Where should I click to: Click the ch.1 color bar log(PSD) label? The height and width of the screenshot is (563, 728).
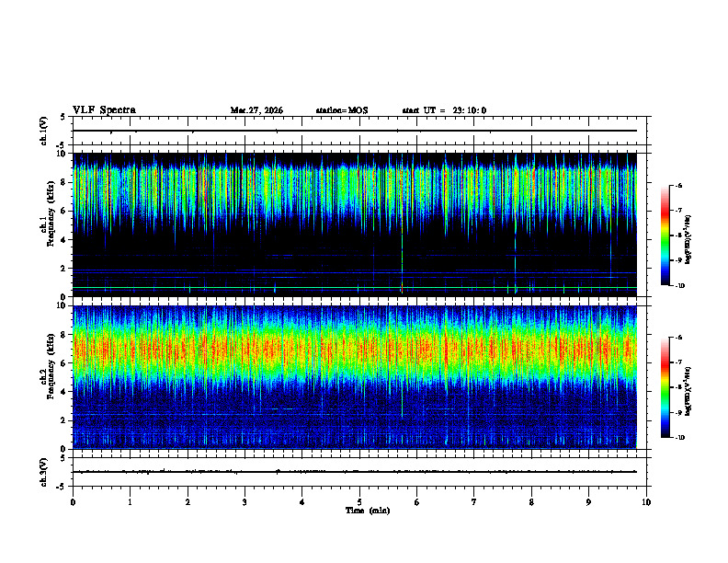pos(688,240)
